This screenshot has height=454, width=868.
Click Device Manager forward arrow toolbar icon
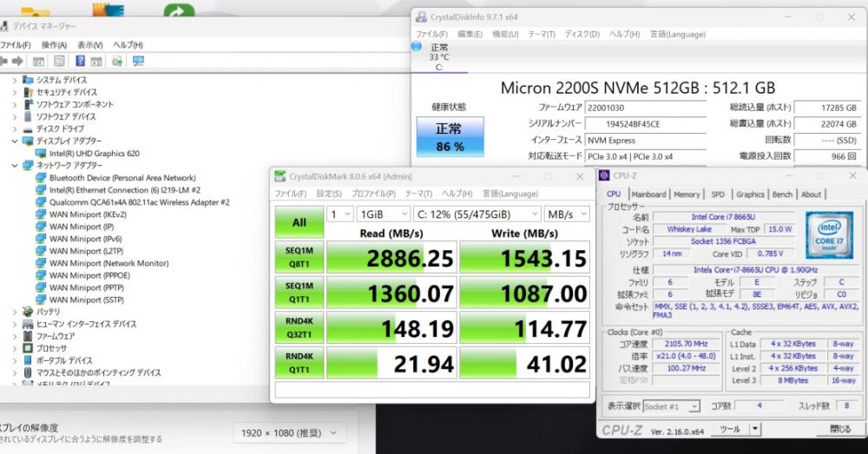17,61
